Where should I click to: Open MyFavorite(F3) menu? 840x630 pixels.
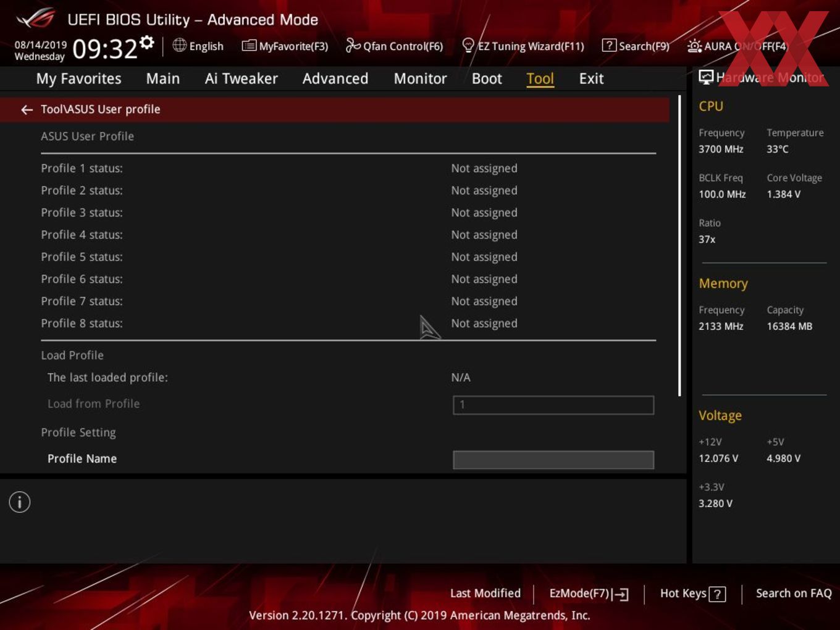pyautogui.click(x=293, y=46)
